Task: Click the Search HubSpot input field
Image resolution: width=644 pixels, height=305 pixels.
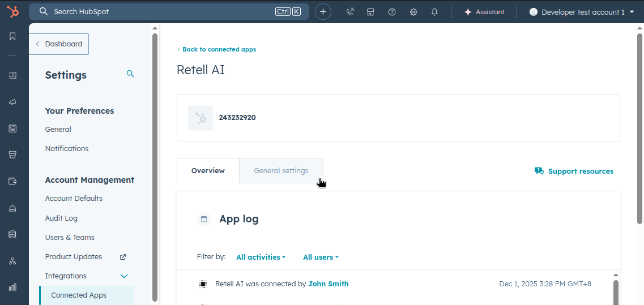Action: (169, 11)
